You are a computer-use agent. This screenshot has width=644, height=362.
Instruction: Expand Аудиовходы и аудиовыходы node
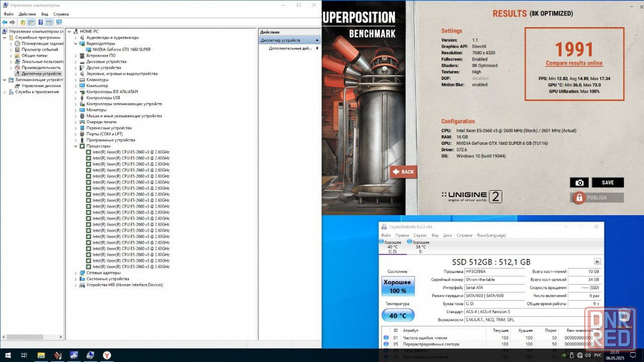click(x=75, y=37)
